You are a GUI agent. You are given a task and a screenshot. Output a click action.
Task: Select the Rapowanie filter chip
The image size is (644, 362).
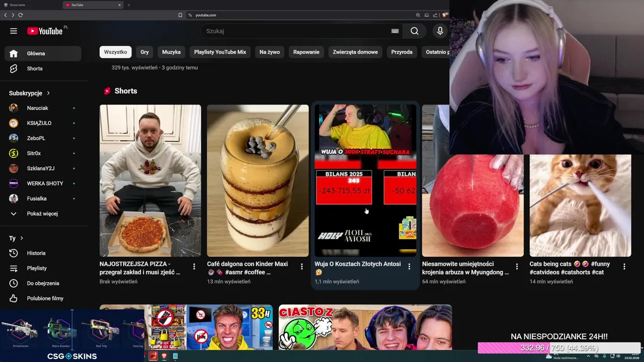(x=306, y=52)
